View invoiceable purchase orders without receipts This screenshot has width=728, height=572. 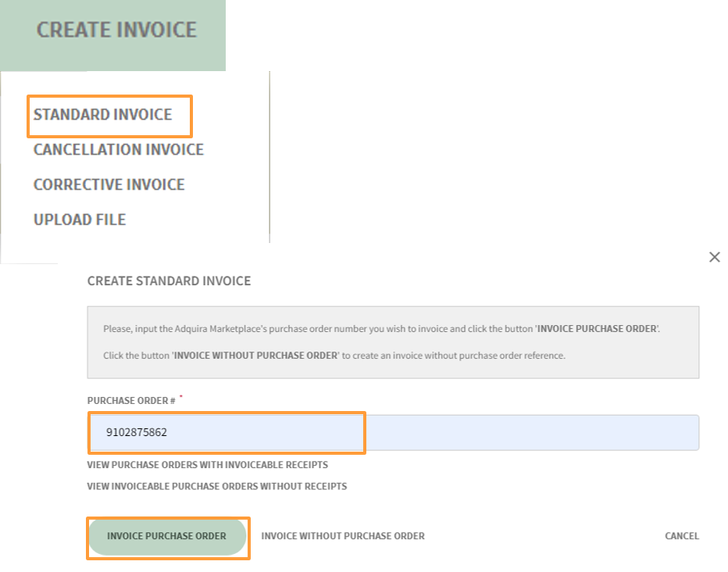216,485
